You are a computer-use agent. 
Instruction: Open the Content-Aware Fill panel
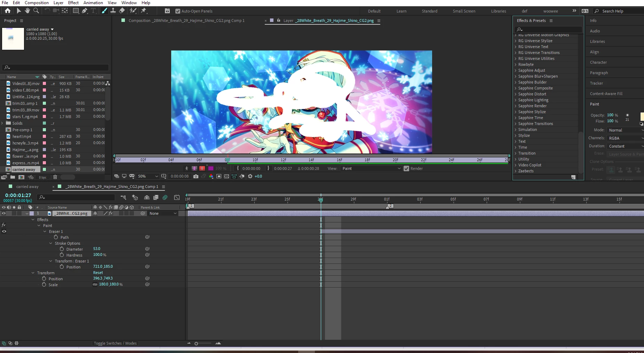[x=606, y=94]
